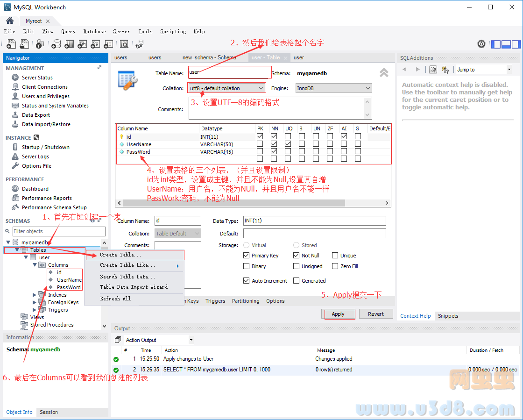The width and height of the screenshot is (523, 420).
Task: Open the Partitioning tab
Action: click(246, 301)
